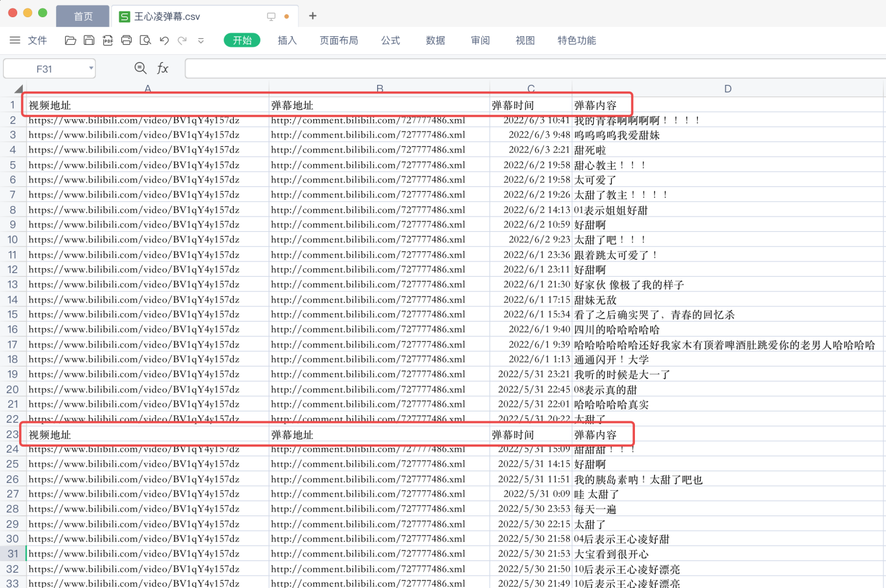This screenshot has height=588, width=886.
Task: Click cell with 08表示真的甜
Action: click(x=728, y=389)
